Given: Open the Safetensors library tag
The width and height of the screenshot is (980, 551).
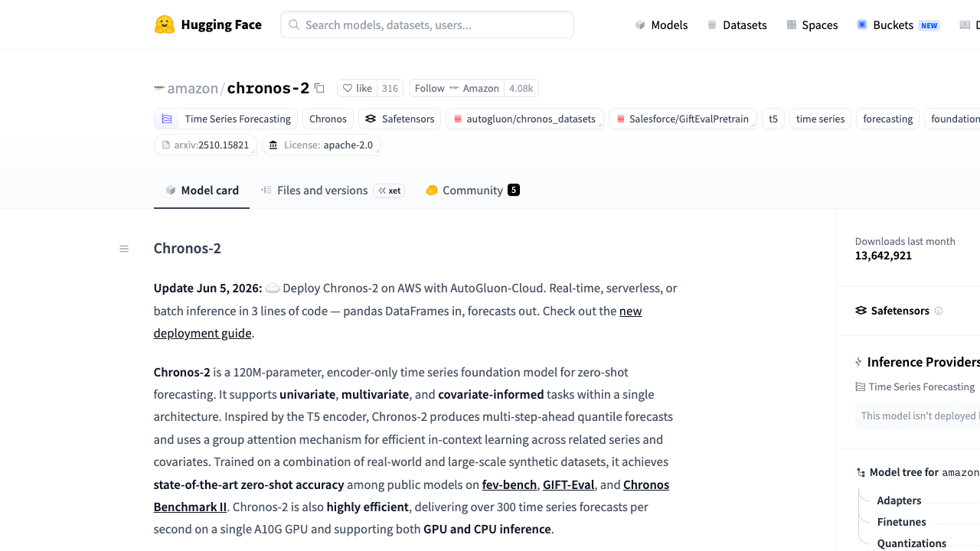Looking at the screenshot, I should click(400, 119).
